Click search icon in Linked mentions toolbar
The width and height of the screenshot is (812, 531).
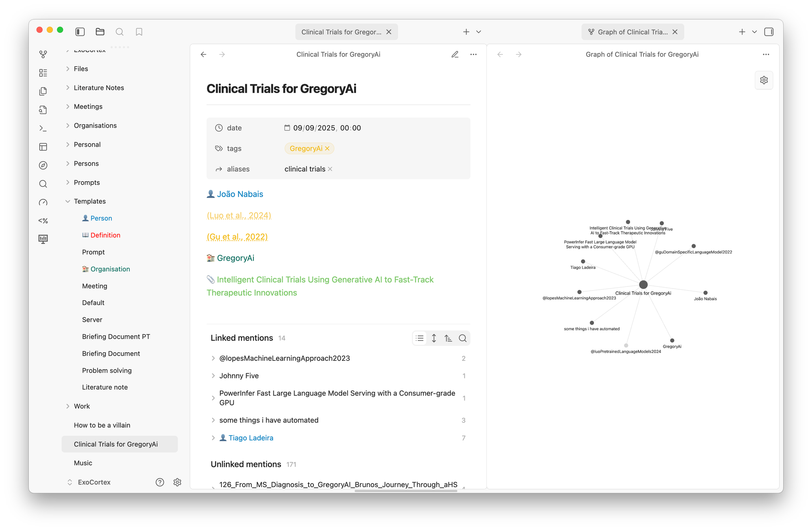coord(462,338)
